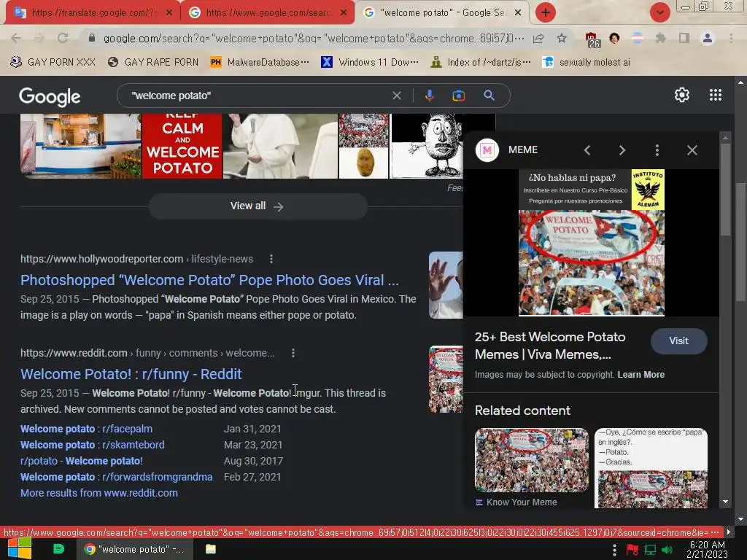Open the Chrome profile avatar button

[x=708, y=38]
